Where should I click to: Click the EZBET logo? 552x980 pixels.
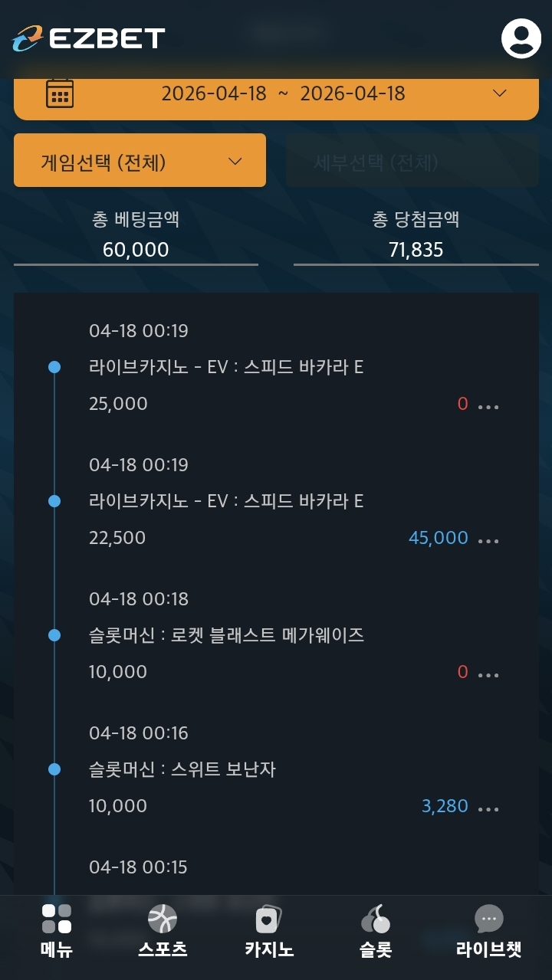point(89,38)
